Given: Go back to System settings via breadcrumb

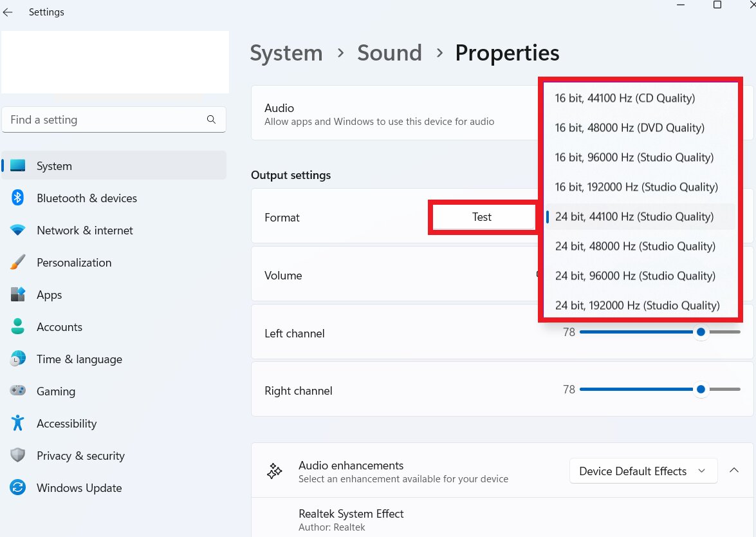Looking at the screenshot, I should click(x=286, y=53).
